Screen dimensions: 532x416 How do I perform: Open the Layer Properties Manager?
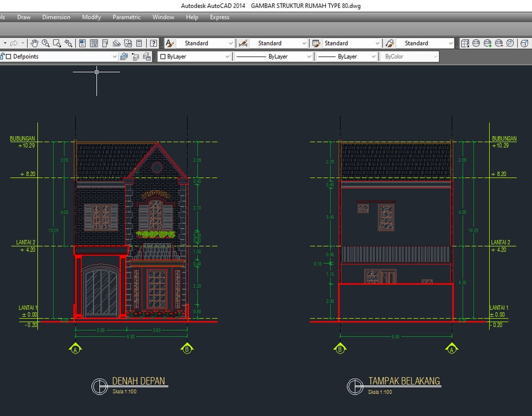(x=124, y=56)
